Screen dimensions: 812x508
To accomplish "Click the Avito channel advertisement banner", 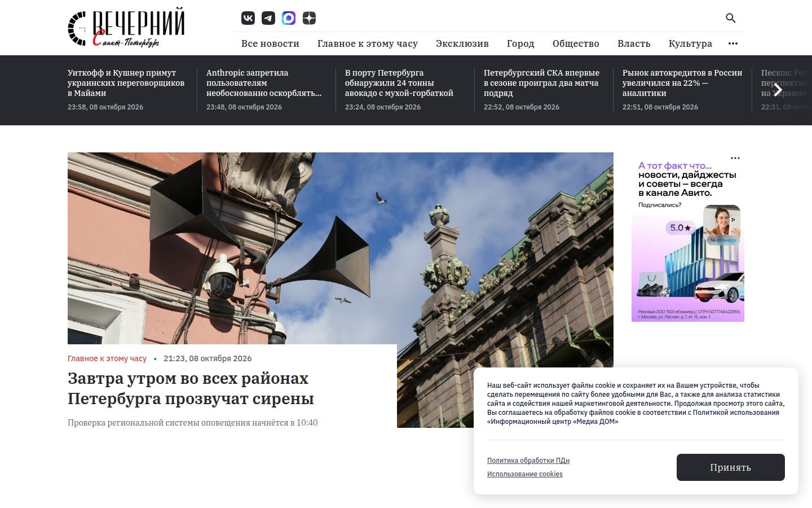I will pos(688,237).
